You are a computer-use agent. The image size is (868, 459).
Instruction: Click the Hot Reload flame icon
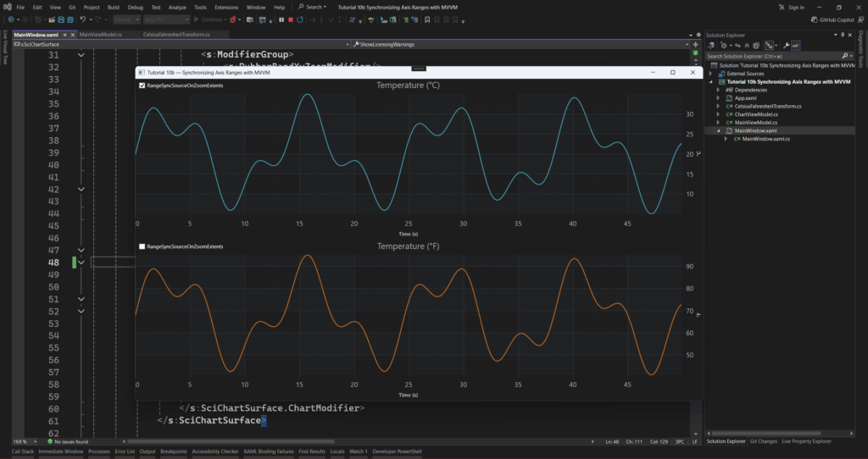tap(232, 19)
